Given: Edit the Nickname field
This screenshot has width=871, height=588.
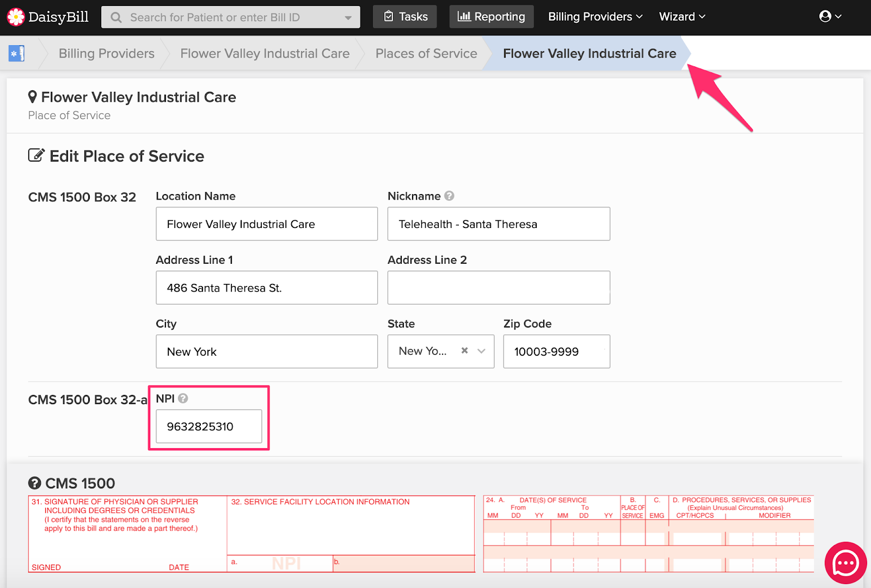Looking at the screenshot, I should [499, 224].
